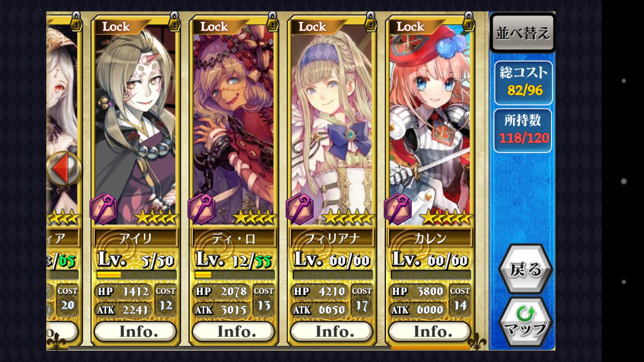This screenshot has height=362, width=644.
Task: Tap the staff class icon on アイリ
Action: coord(104,209)
